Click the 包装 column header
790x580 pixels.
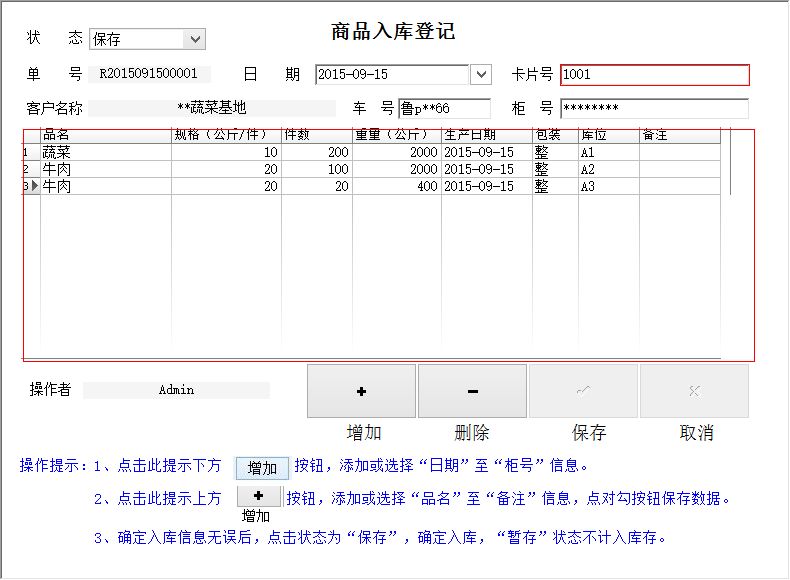pyautogui.click(x=555, y=135)
